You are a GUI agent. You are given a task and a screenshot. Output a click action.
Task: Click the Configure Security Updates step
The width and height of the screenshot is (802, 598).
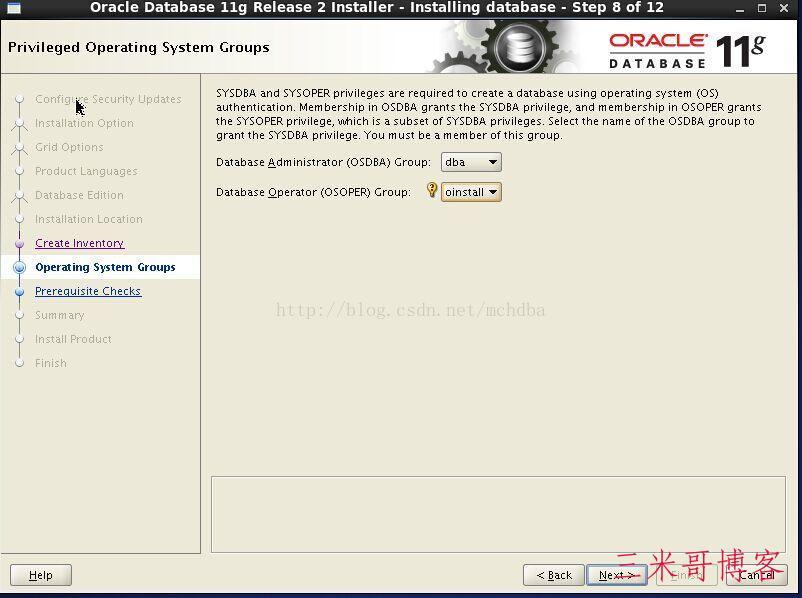(x=108, y=99)
